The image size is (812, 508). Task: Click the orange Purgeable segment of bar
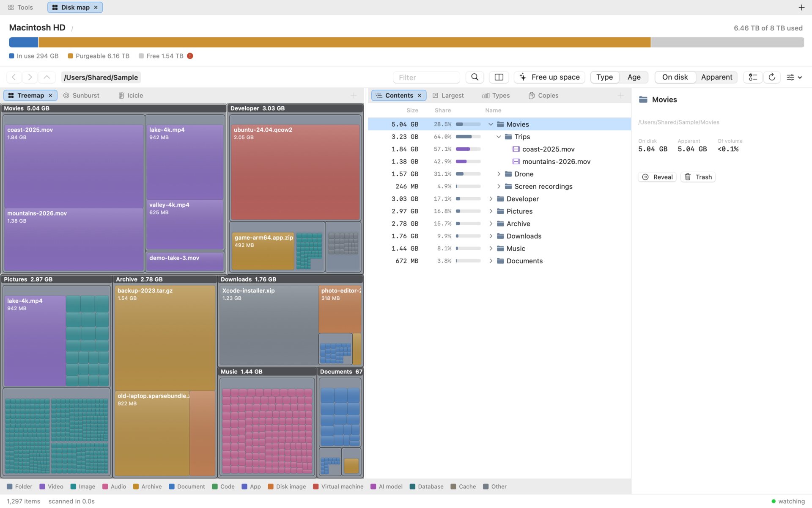[344, 42]
